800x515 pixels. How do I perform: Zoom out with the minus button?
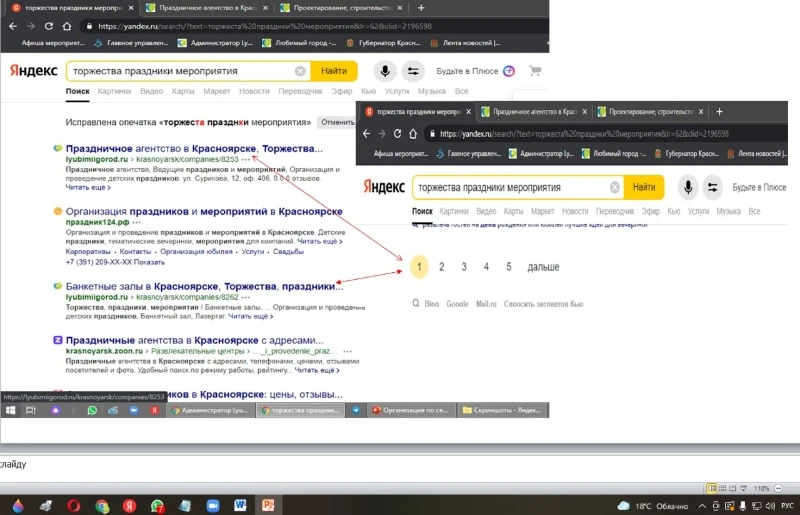[x=779, y=488]
